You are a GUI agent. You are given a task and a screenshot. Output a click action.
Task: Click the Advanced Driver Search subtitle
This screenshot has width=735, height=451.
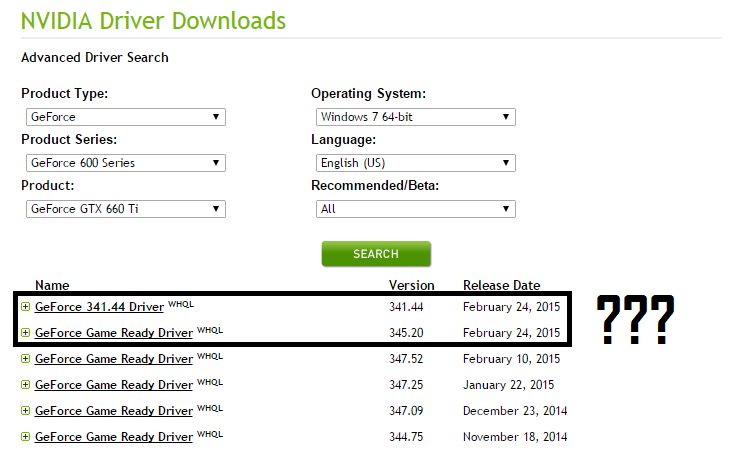[95, 57]
